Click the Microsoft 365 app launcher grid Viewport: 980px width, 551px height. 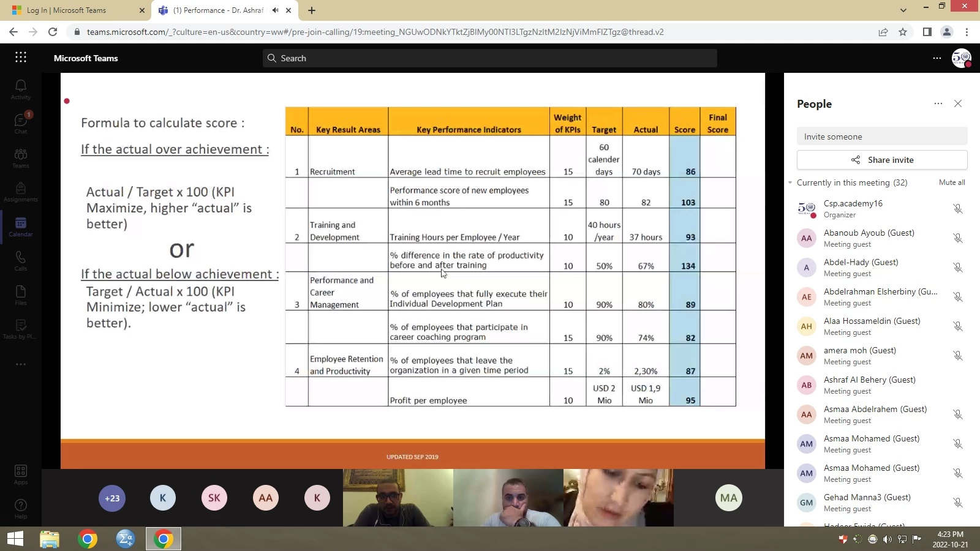click(21, 58)
